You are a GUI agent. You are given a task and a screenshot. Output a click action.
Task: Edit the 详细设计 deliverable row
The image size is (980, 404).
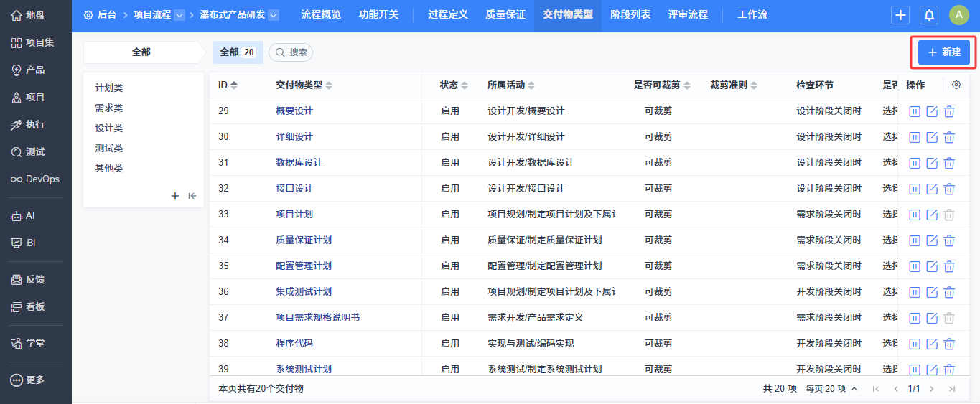tap(932, 137)
